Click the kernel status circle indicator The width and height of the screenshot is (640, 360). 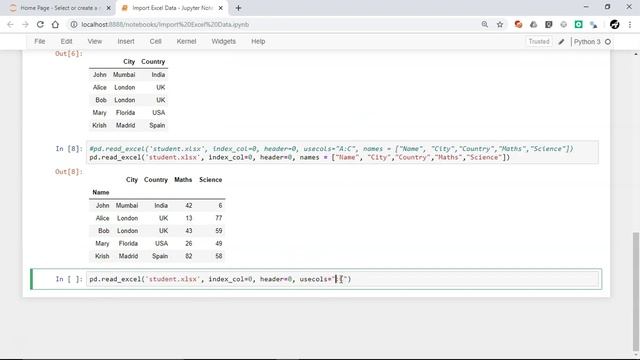click(608, 42)
